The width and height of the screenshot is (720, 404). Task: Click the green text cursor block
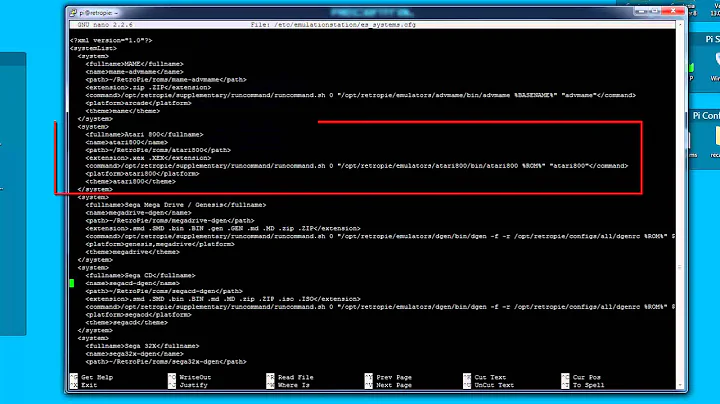pos(72,283)
